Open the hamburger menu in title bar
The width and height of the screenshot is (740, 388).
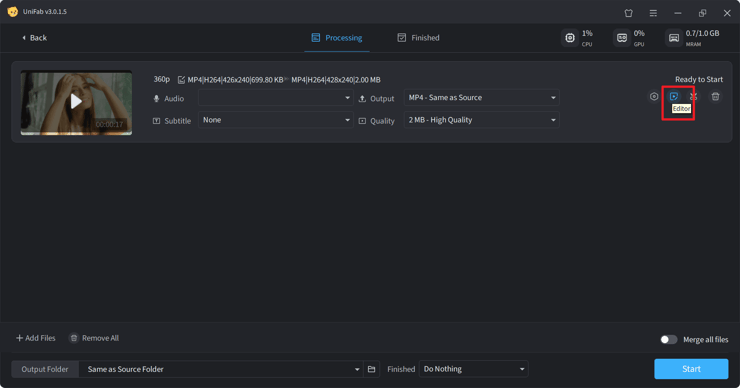[653, 13]
